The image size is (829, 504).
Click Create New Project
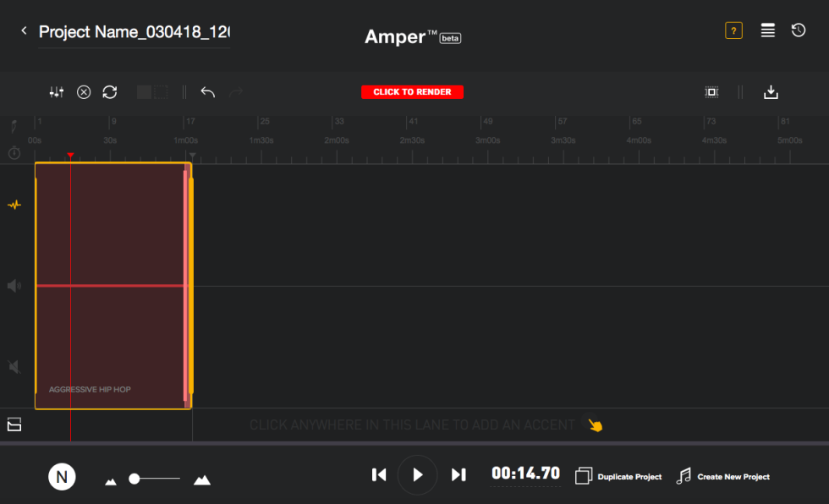coord(723,475)
